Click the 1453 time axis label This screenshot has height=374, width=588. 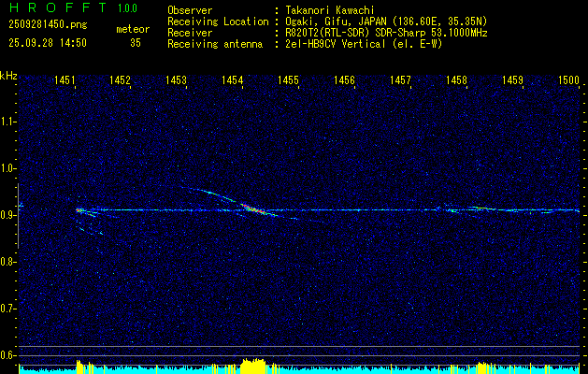(x=177, y=79)
